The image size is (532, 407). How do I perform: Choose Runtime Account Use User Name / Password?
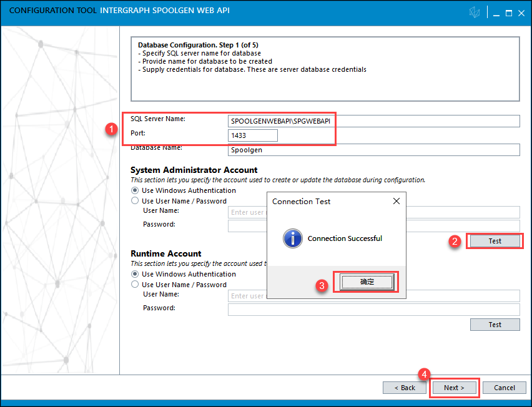(x=134, y=285)
